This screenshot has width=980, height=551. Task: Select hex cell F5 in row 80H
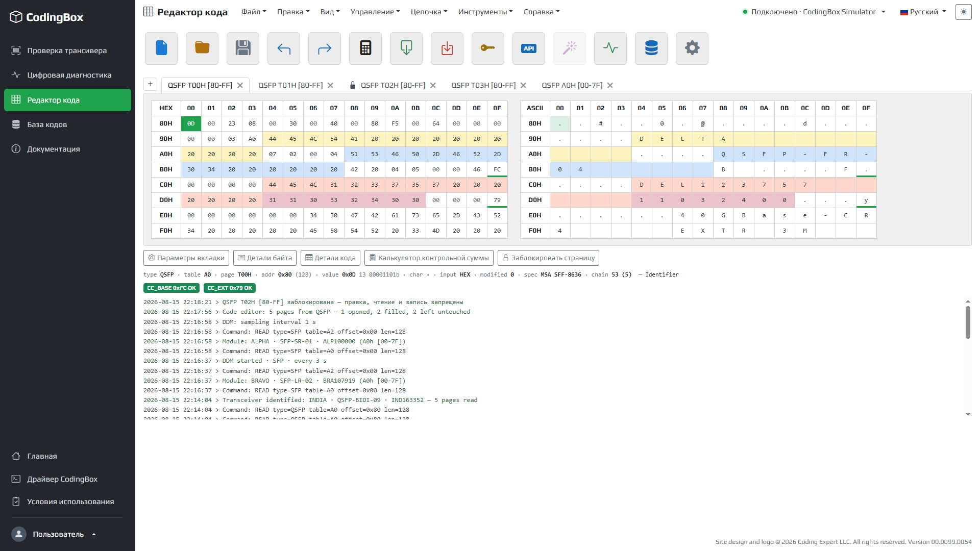(x=395, y=123)
